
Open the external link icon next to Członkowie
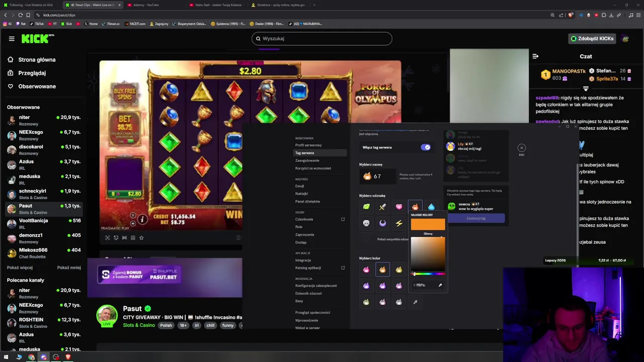click(343, 219)
